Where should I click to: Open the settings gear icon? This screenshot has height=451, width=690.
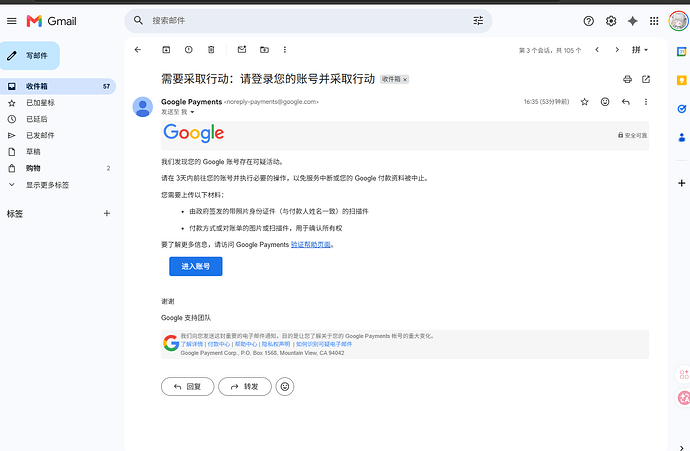click(x=611, y=21)
